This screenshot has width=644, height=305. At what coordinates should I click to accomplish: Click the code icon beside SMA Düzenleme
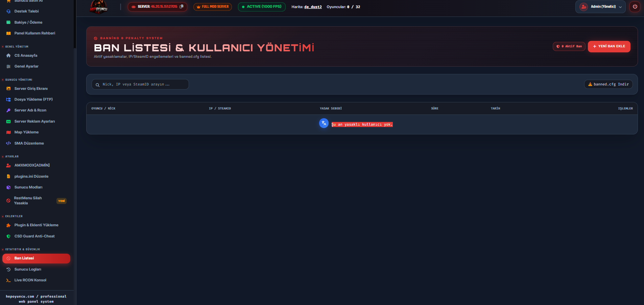(8, 143)
